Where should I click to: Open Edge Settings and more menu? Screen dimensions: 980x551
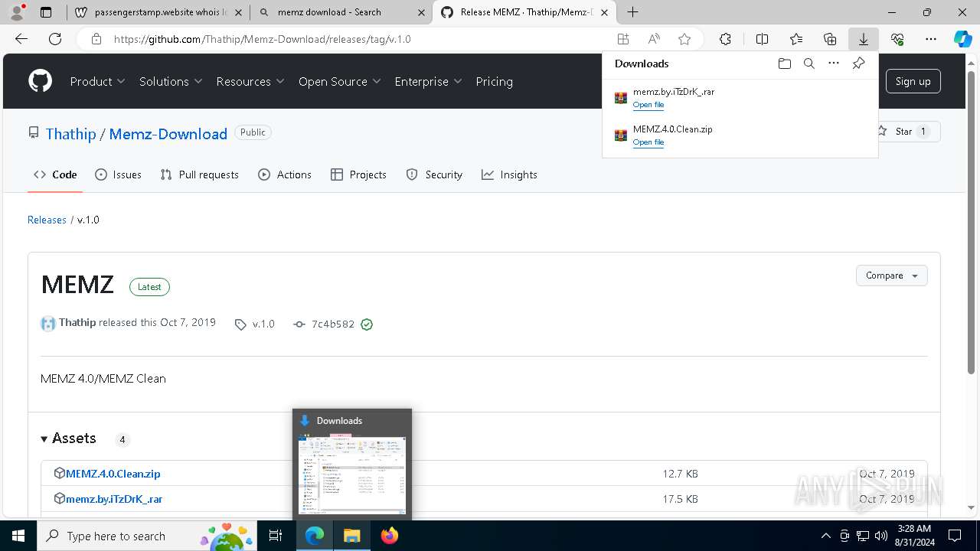coord(931,39)
